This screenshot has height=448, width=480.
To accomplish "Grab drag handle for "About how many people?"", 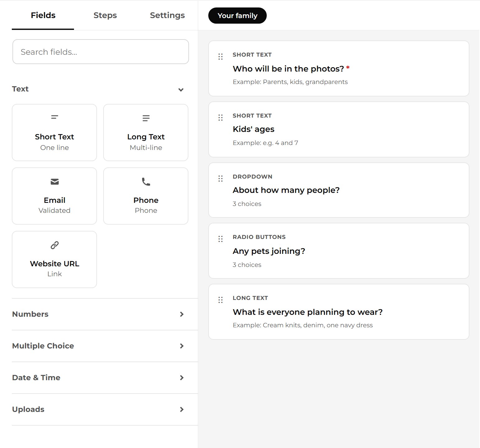I will [220, 179].
